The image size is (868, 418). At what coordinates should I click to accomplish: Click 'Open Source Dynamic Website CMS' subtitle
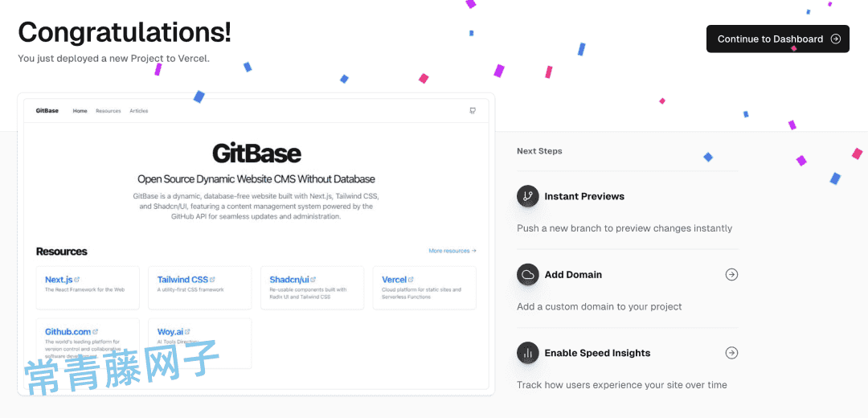pyautogui.click(x=256, y=179)
